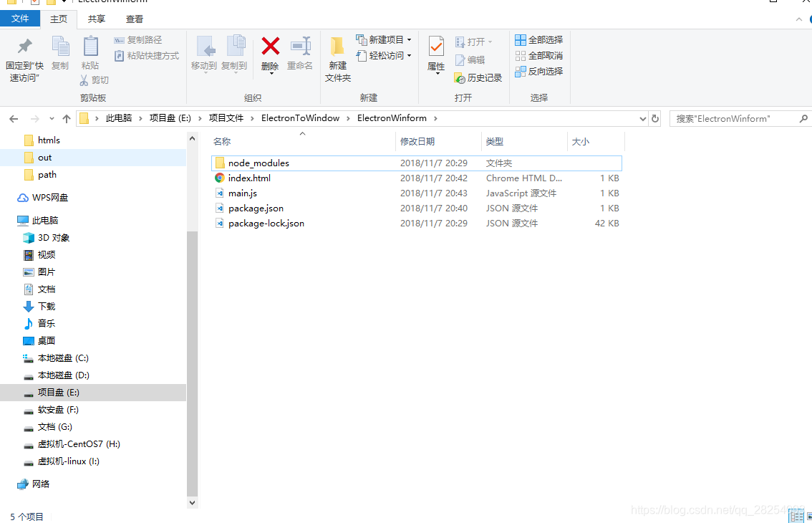Open the File (文件) tab
This screenshot has height=523, width=812.
coord(20,19)
